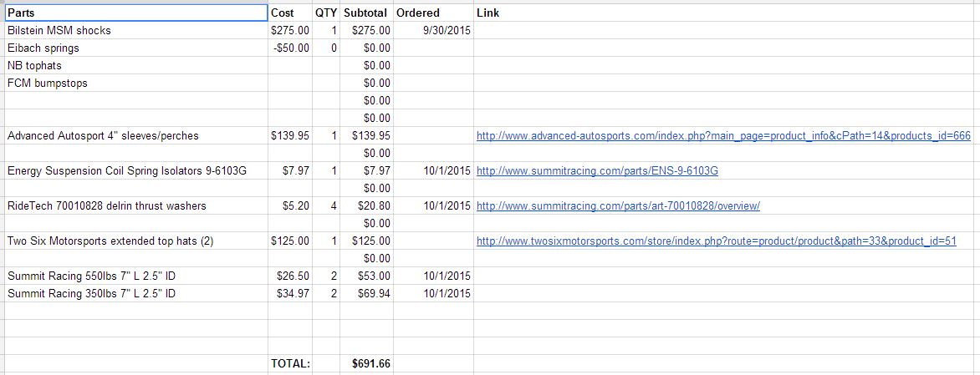Open the Two Six Motorsports store link
Image resolution: width=980 pixels, height=375 pixels.
tap(716, 241)
